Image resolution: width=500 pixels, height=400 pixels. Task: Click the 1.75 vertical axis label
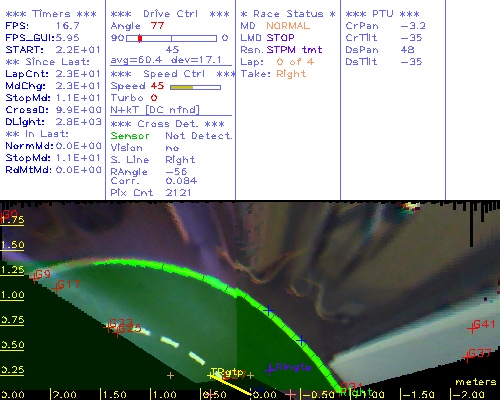(x=13, y=220)
